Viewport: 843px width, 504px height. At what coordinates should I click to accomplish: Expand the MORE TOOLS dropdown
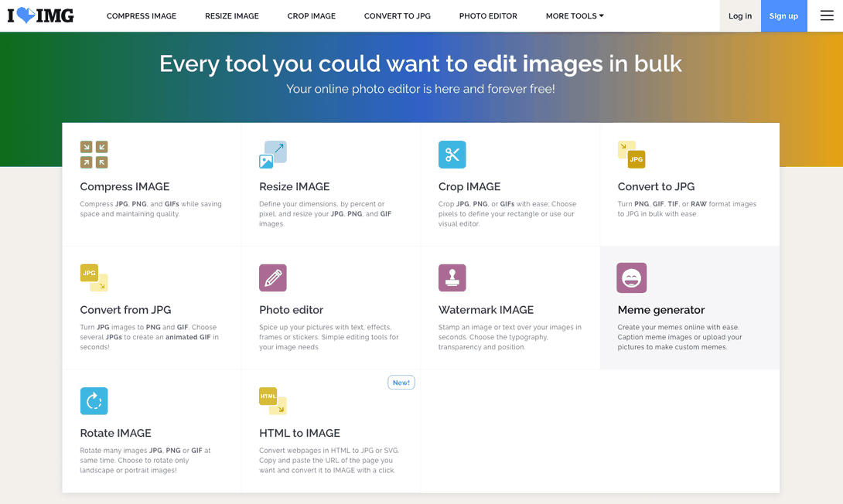click(x=575, y=16)
